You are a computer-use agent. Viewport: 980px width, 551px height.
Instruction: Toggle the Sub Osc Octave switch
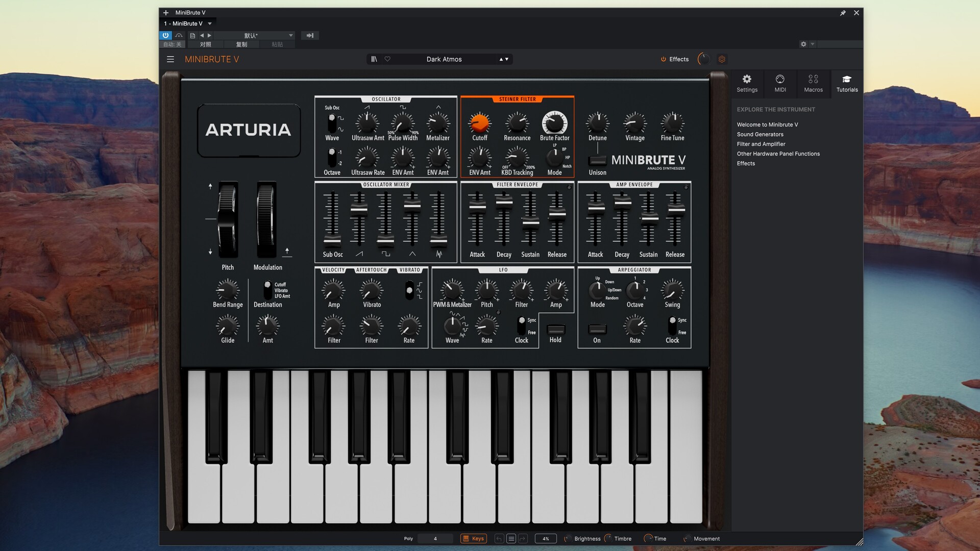[x=332, y=158]
